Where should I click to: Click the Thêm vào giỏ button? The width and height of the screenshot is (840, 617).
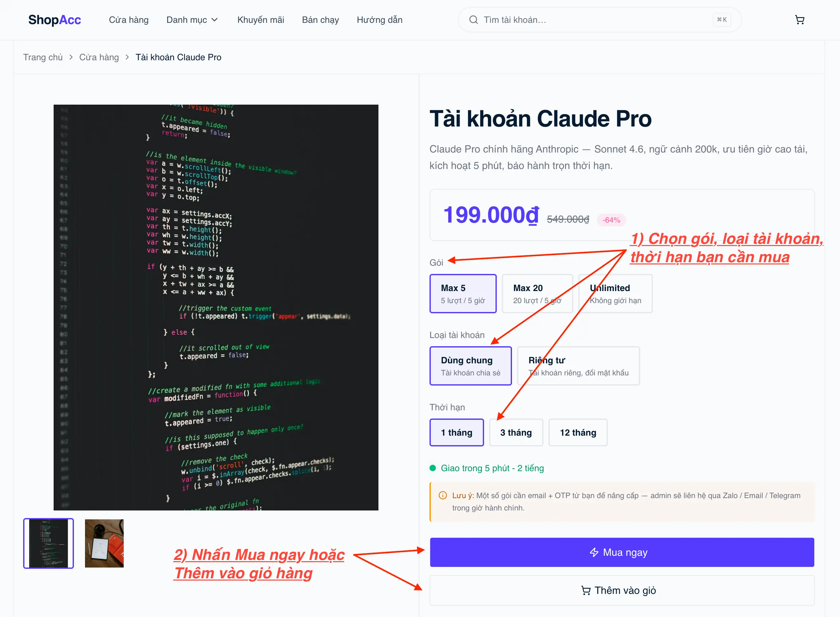(622, 590)
